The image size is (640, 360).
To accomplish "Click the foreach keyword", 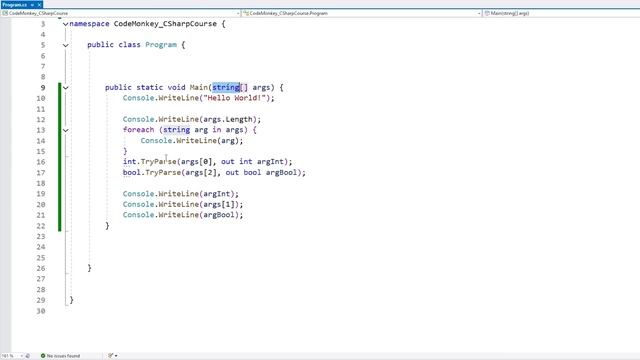I will click(138, 130).
